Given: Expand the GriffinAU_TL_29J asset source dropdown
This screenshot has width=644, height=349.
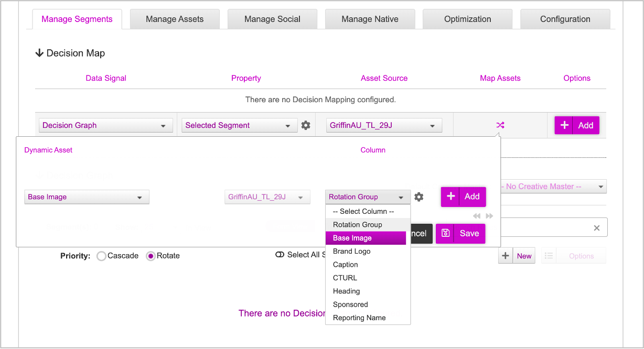Looking at the screenshot, I should (x=384, y=126).
